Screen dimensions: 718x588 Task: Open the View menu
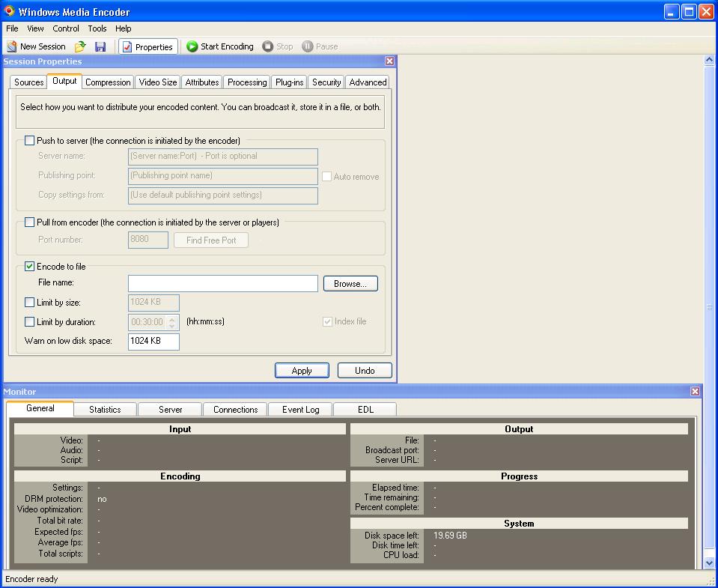[35, 28]
